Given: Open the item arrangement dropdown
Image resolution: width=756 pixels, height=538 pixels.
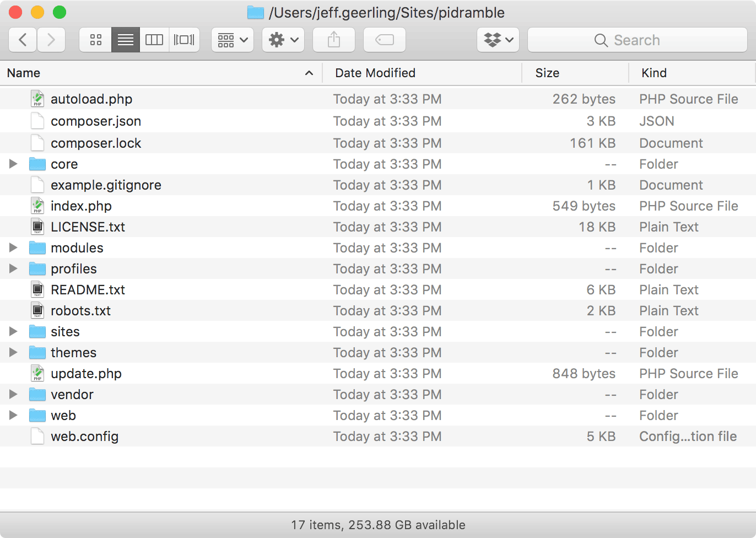Looking at the screenshot, I should click(x=233, y=40).
